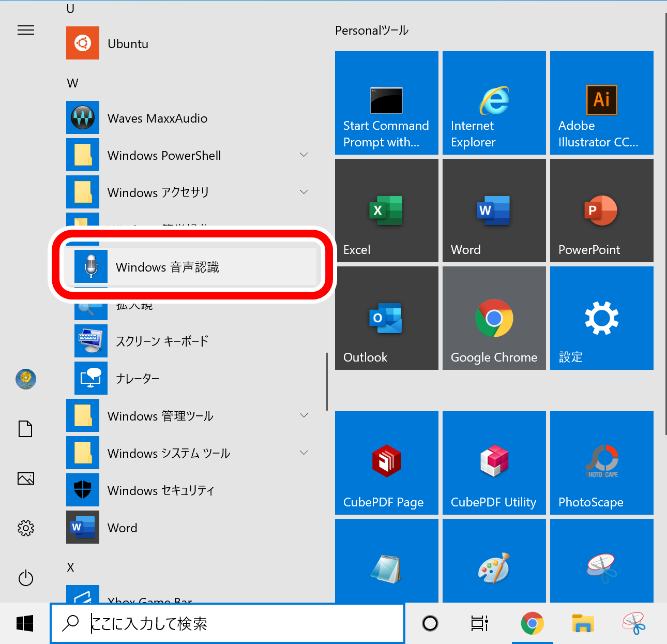Click the taskbar search box
The height and width of the screenshot is (644, 667).
coord(228,623)
